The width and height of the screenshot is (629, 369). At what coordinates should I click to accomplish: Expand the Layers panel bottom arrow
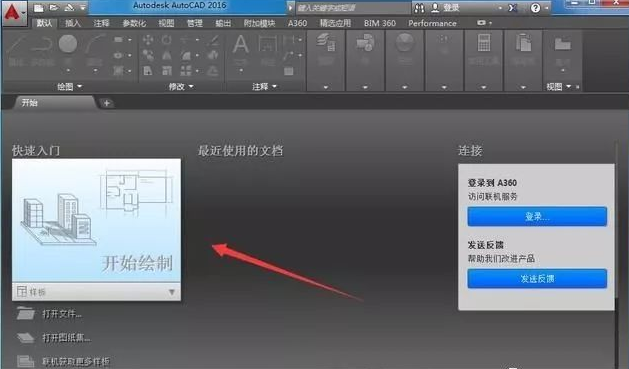point(326,87)
